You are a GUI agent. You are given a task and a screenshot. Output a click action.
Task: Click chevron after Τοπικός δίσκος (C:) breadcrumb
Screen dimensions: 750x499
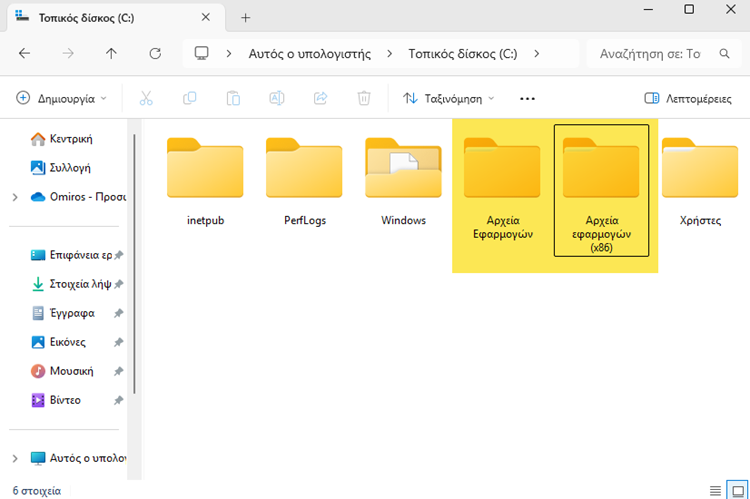coord(537,54)
